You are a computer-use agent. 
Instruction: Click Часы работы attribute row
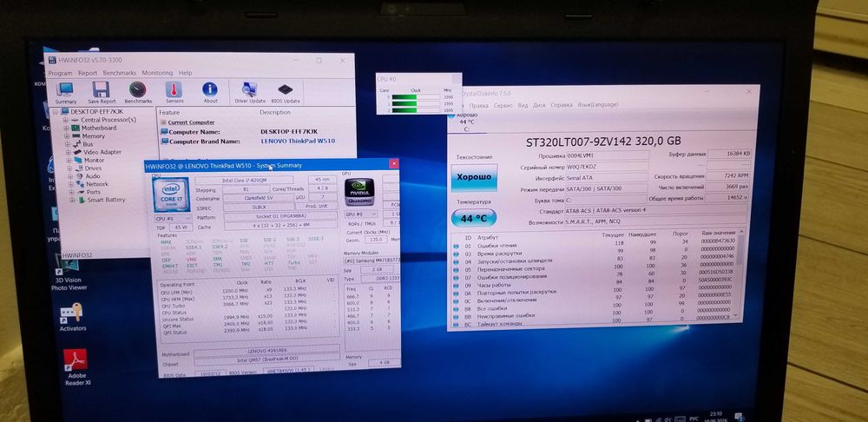click(595, 284)
